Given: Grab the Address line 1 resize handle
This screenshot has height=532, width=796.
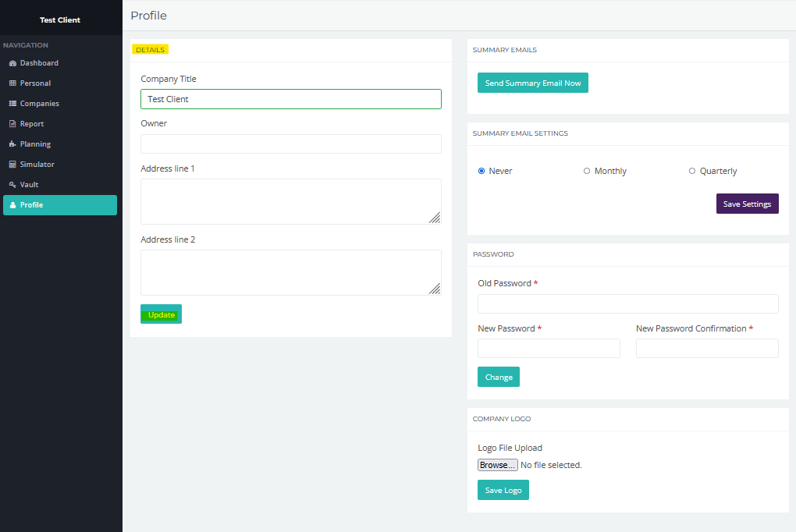Looking at the screenshot, I should coord(435,218).
